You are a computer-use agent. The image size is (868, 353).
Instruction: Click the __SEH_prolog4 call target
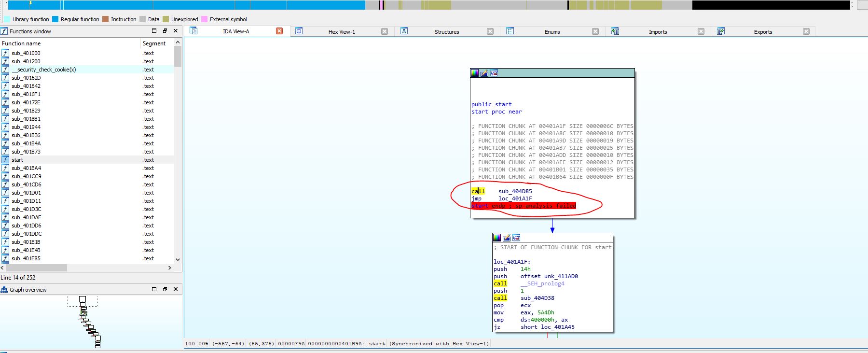coord(542,283)
